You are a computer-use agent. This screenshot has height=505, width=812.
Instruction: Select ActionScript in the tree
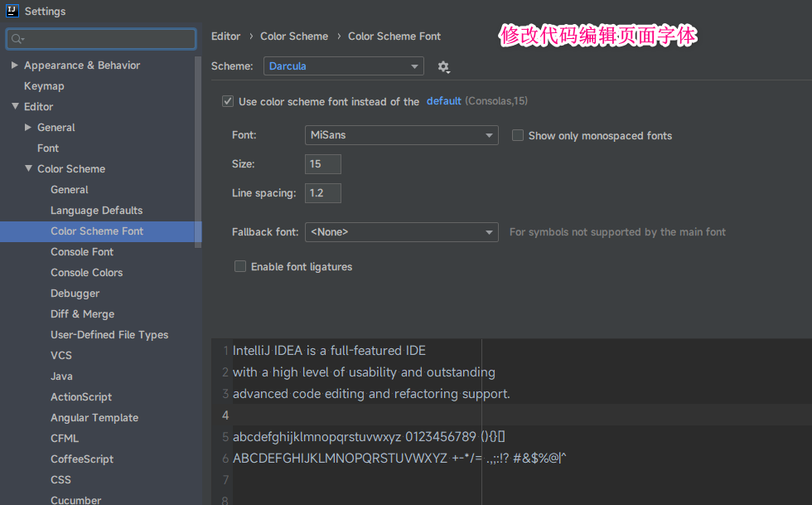tap(81, 397)
